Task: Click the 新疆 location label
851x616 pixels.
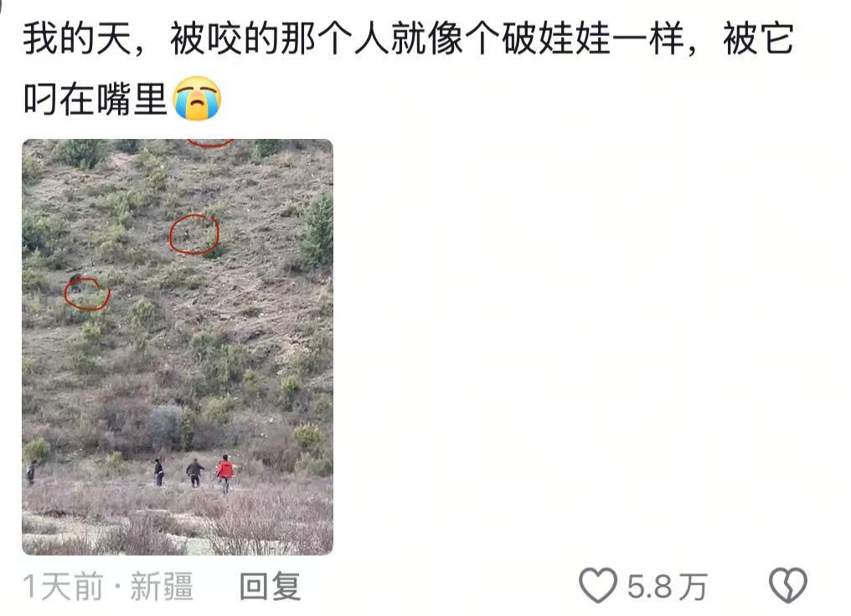Action: pyautogui.click(x=162, y=587)
